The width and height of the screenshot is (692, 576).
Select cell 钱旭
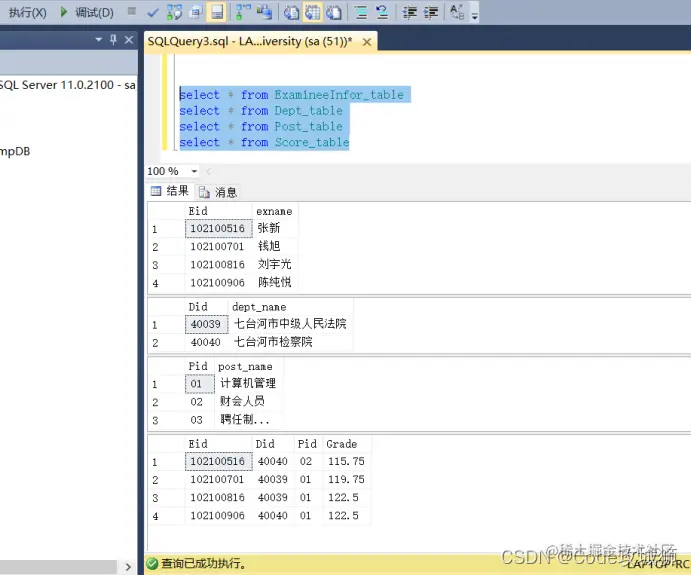tap(275, 247)
